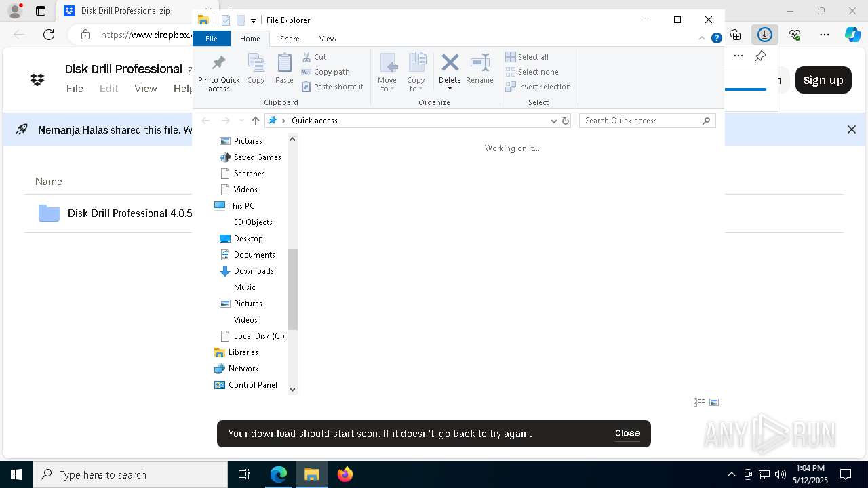
Task: Click Quick access in address bar
Action: pos(314,121)
